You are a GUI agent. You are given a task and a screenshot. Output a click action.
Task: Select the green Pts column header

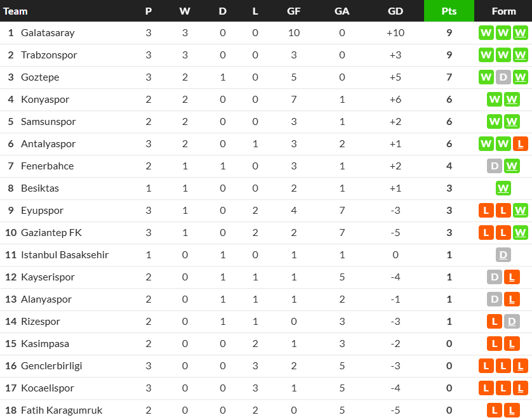click(449, 11)
